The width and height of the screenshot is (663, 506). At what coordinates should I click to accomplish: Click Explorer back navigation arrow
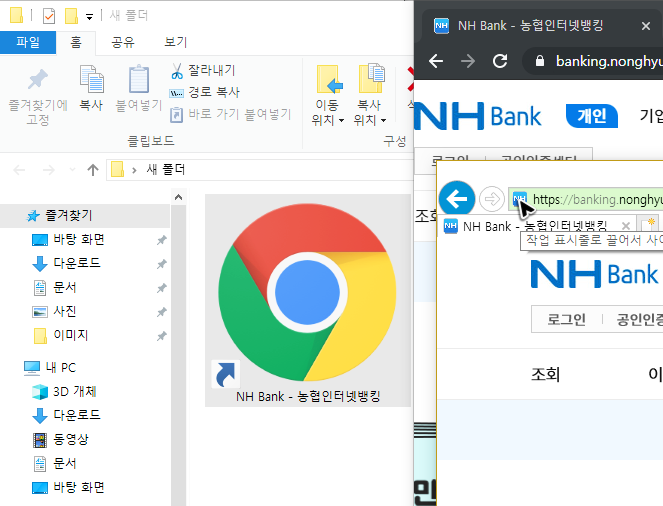pyautogui.click(x=19, y=170)
